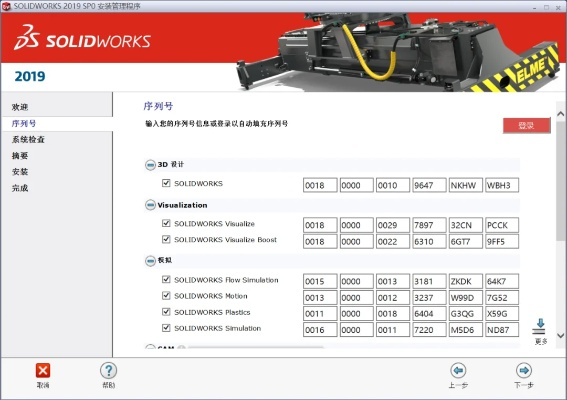This screenshot has height=400, width=567.
Task: Click scrollbar down arrow
Action: tap(560, 336)
